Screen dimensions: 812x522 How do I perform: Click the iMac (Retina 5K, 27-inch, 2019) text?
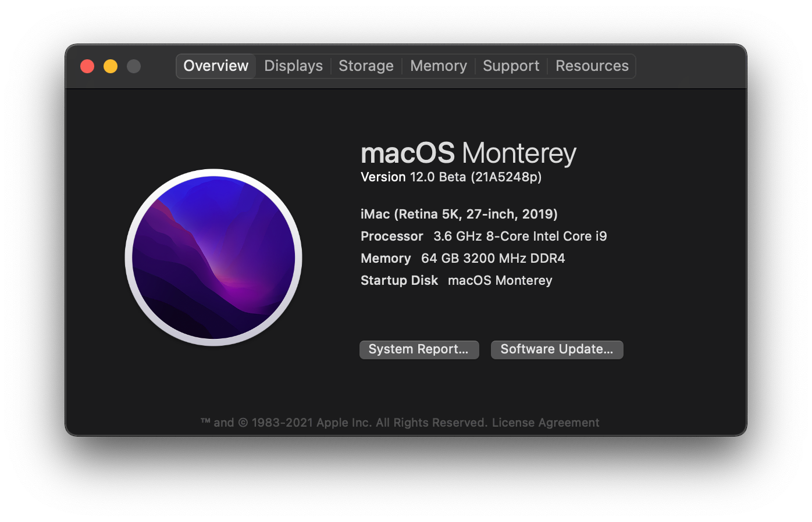[x=459, y=214]
